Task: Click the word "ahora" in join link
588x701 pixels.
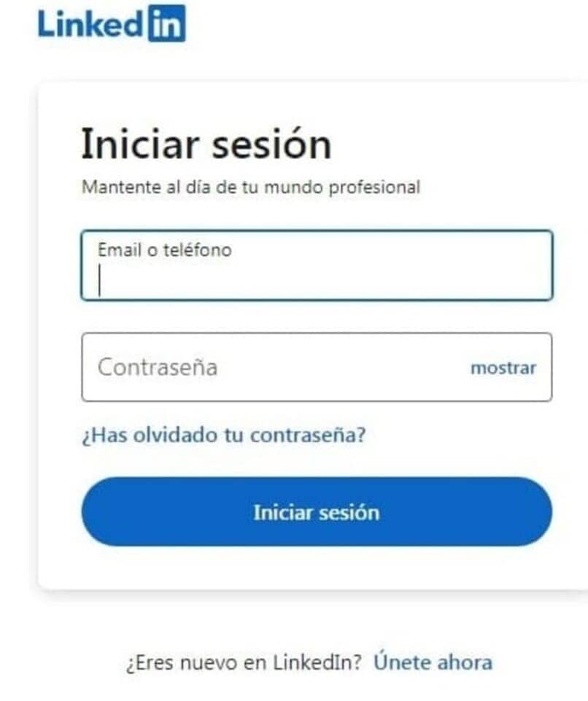Action: click(x=464, y=663)
